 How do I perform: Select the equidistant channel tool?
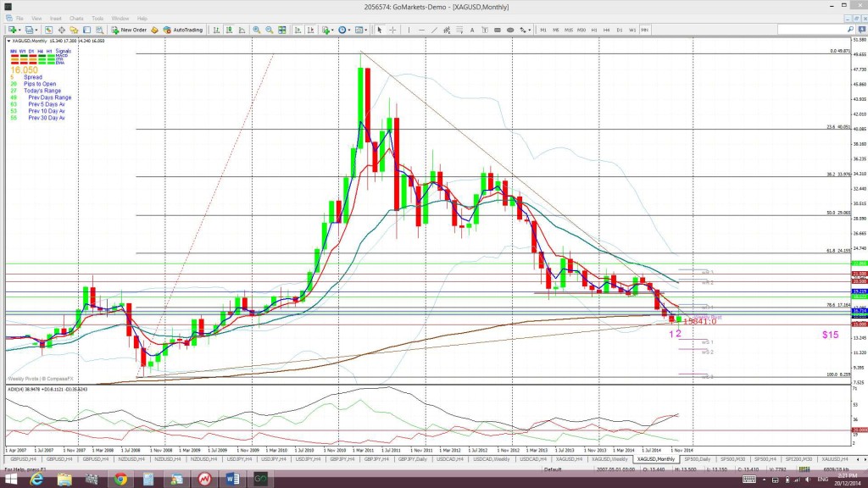click(x=447, y=30)
